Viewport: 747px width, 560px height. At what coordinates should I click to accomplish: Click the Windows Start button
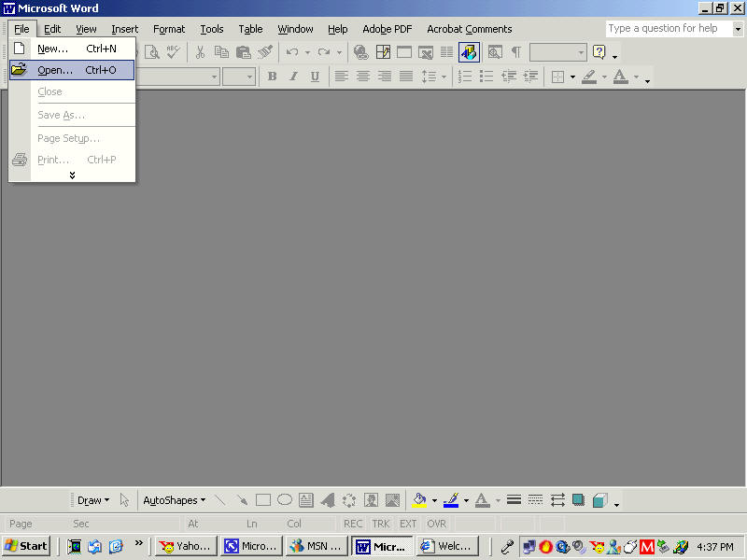[26, 546]
